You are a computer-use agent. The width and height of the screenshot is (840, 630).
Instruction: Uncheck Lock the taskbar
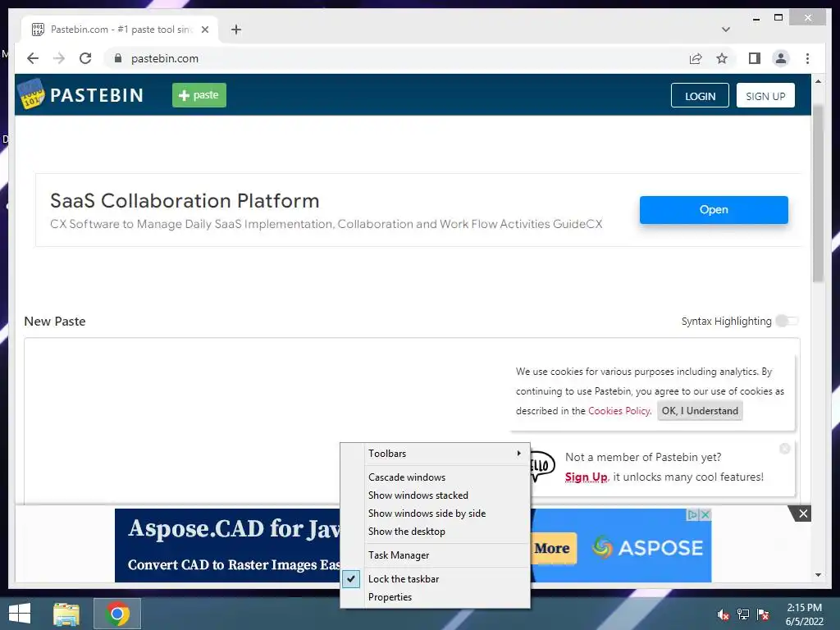click(x=435, y=579)
